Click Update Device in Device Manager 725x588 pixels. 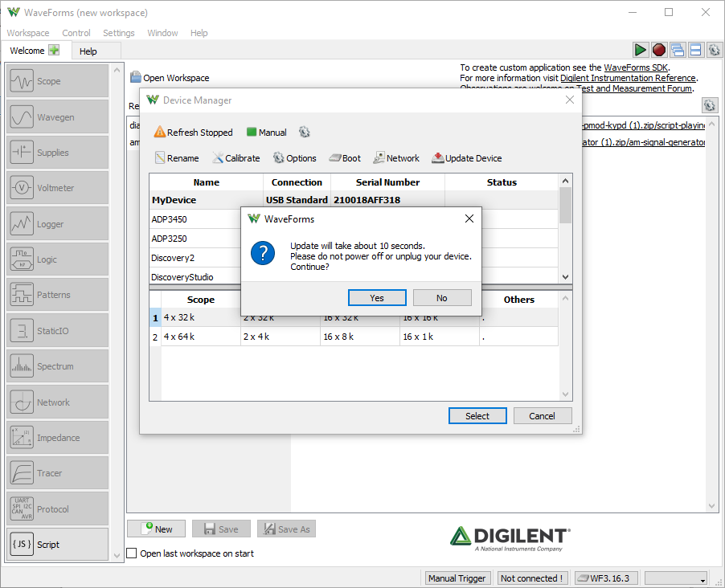click(466, 158)
